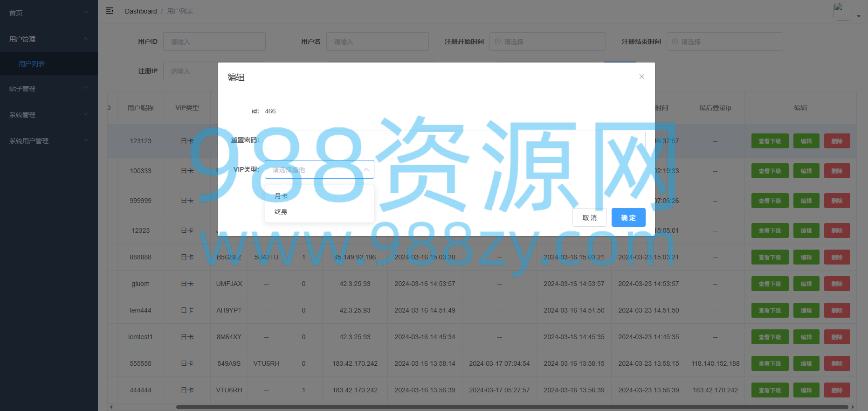Click cell 8M64XY
Viewport: 868px width, 411px height.
[229, 337]
